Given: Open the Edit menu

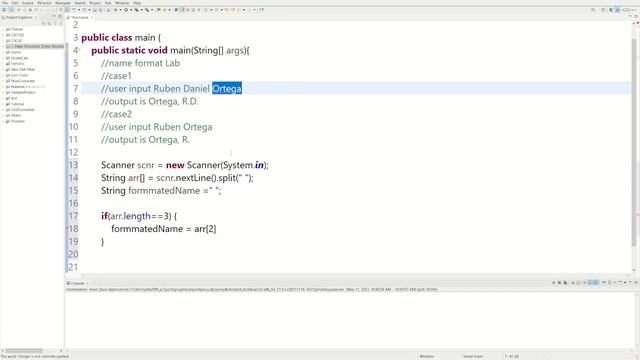Looking at the screenshot, I should pos(15,3).
